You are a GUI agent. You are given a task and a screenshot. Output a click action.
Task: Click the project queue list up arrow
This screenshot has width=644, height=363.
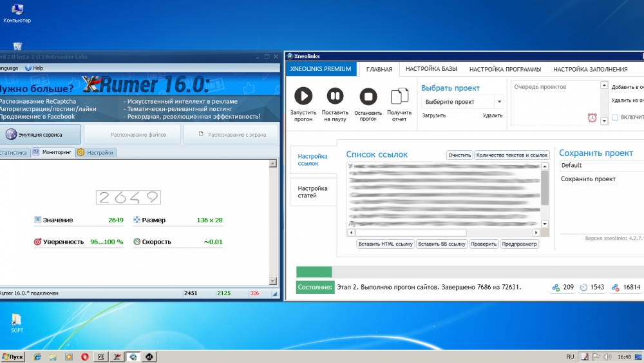(x=604, y=85)
